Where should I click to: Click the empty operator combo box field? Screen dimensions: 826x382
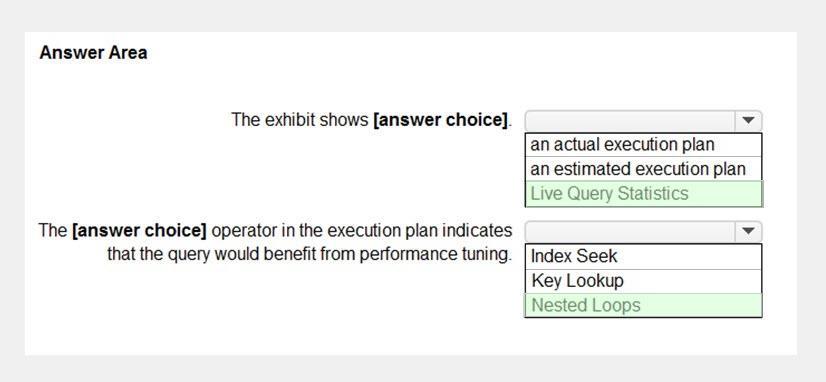coord(630,231)
